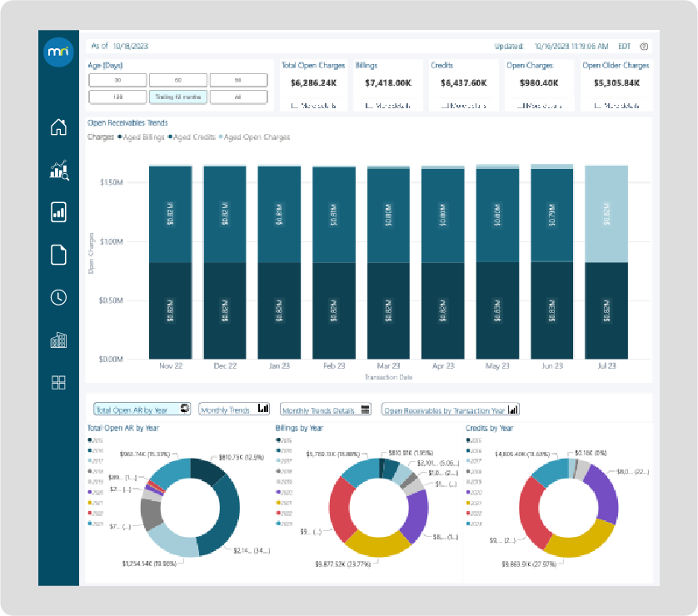Image resolution: width=698 pixels, height=616 pixels.
Task: Open the bar chart report icon
Action: point(58,212)
